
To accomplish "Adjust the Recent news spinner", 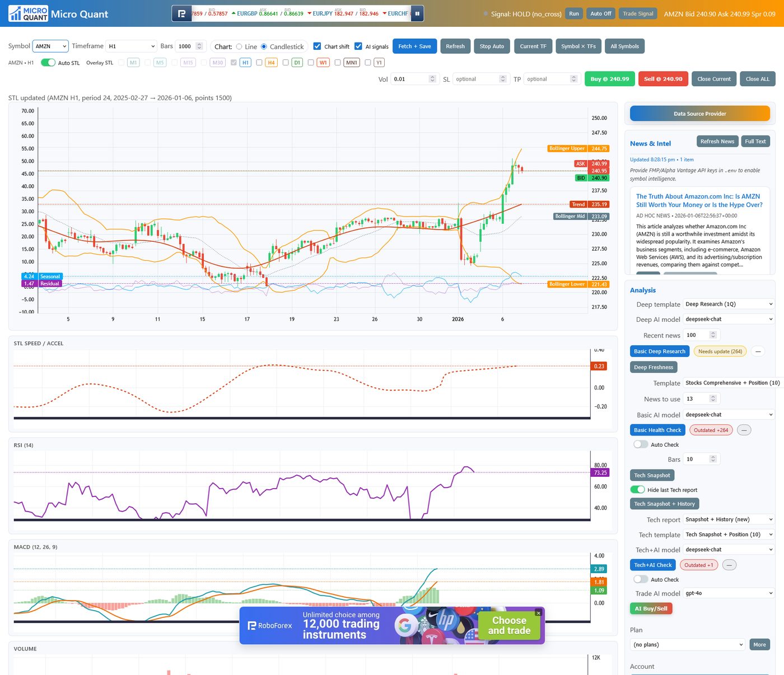I will point(713,335).
